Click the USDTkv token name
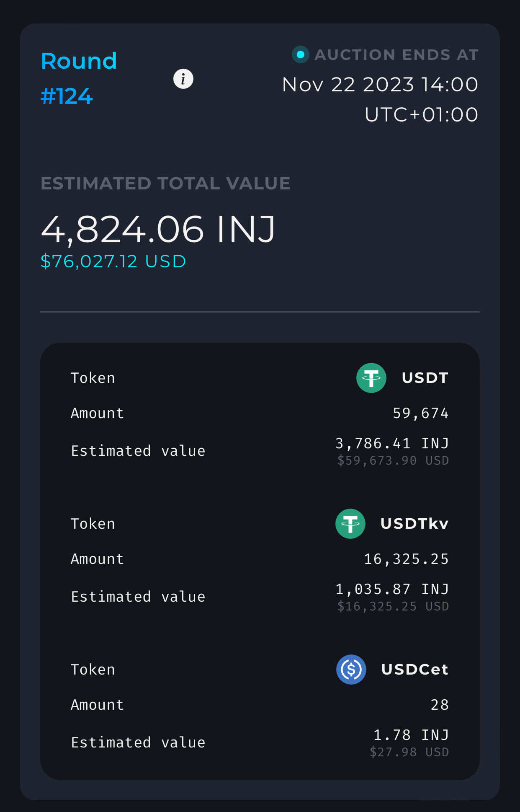Image resolution: width=520 pixels, height=812 pixels. [x=414, y=524]
